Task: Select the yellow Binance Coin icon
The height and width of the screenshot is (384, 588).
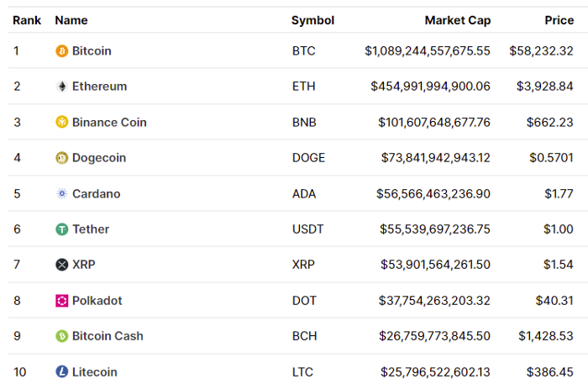Action: (62, 122)
